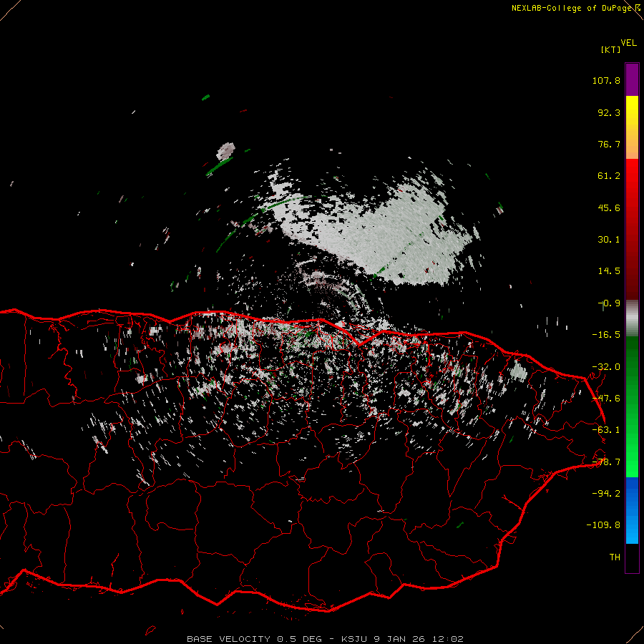
Task: Click the small gray echo blob northwest offshore
Action: point(225,151)
